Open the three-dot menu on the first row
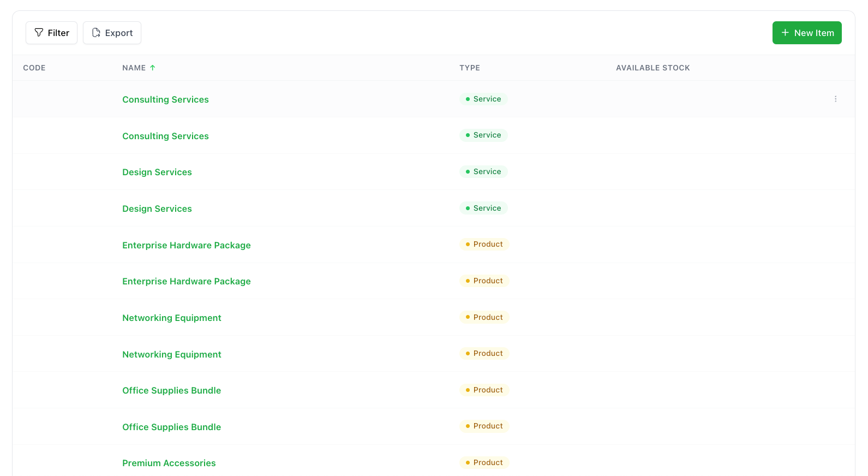This screenshot has width=868, height=476. [835, 99]
